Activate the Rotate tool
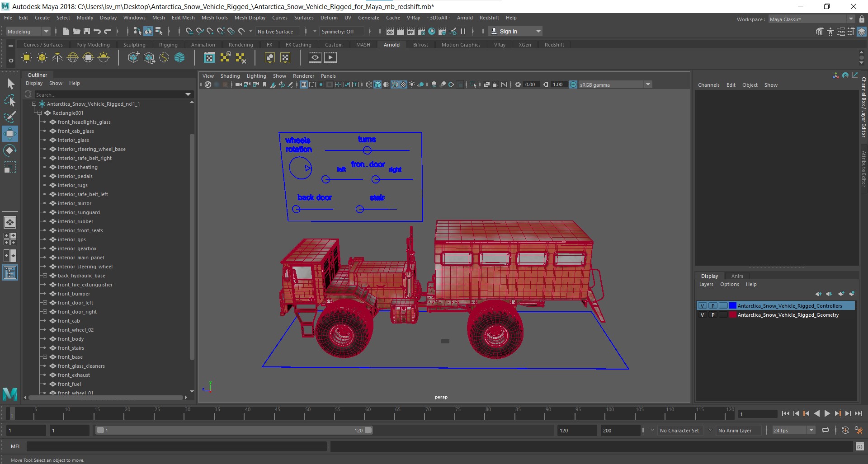This screenshot has width=868, height=464. tap(9, 150)
